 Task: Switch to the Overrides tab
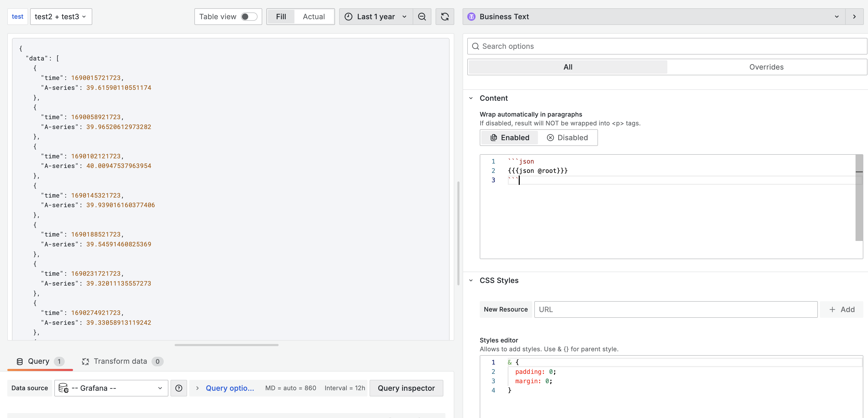pyautogui.click(x=766, y=67)
